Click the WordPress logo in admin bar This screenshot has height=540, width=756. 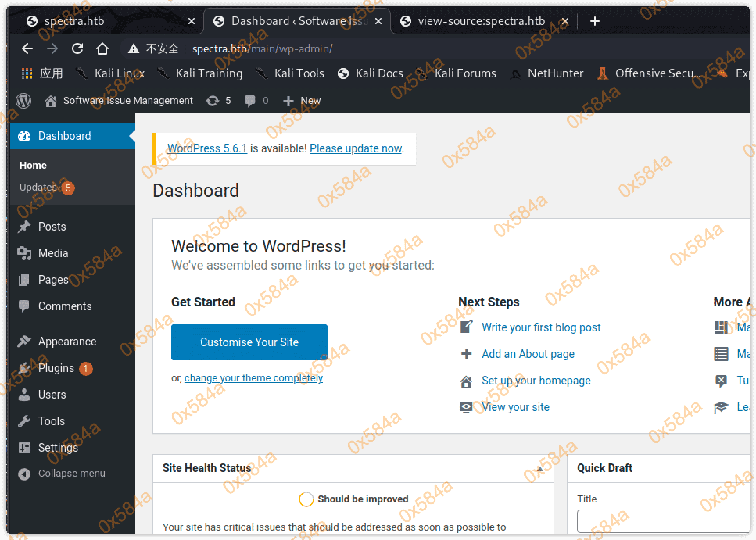tap(23, 101)
